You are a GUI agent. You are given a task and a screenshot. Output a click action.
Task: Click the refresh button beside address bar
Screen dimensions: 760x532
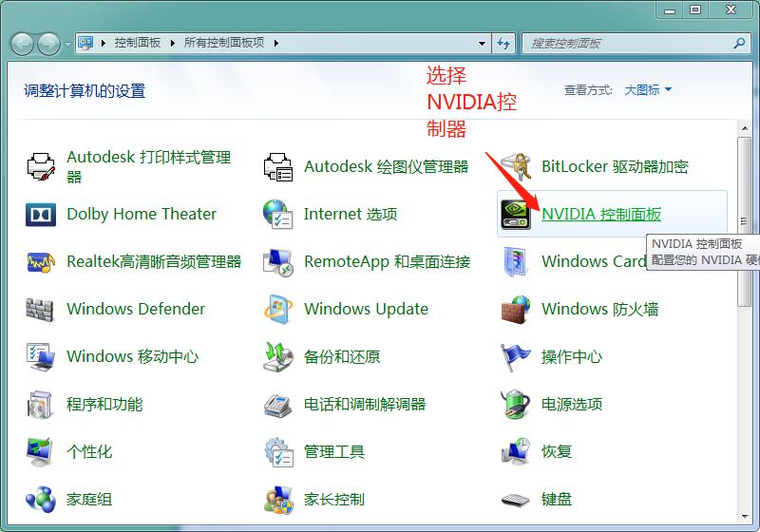[503, 43]
